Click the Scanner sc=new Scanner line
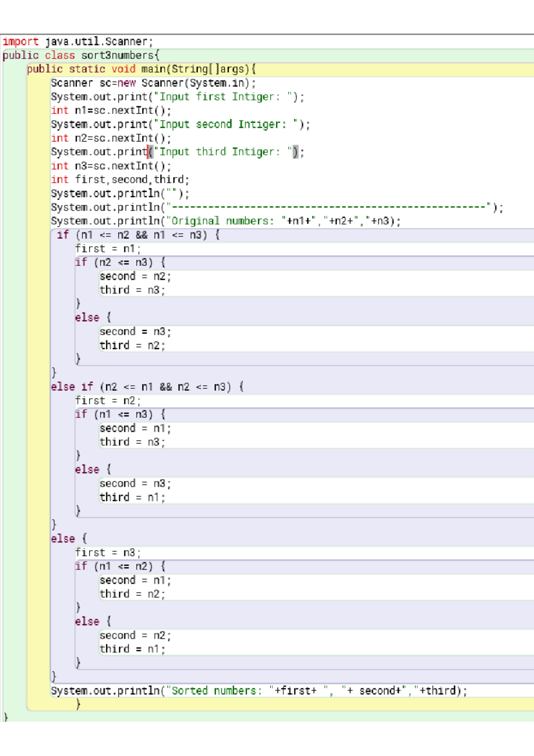 [153, 83]
